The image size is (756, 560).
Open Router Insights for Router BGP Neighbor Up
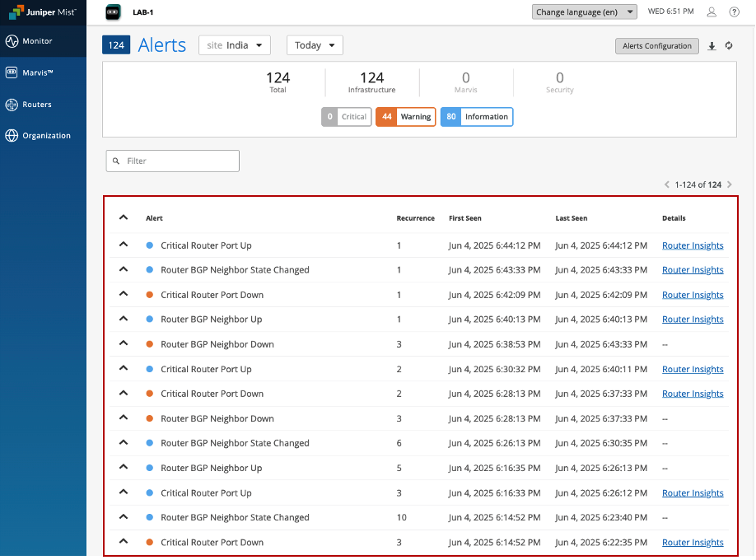click(693, 320)
